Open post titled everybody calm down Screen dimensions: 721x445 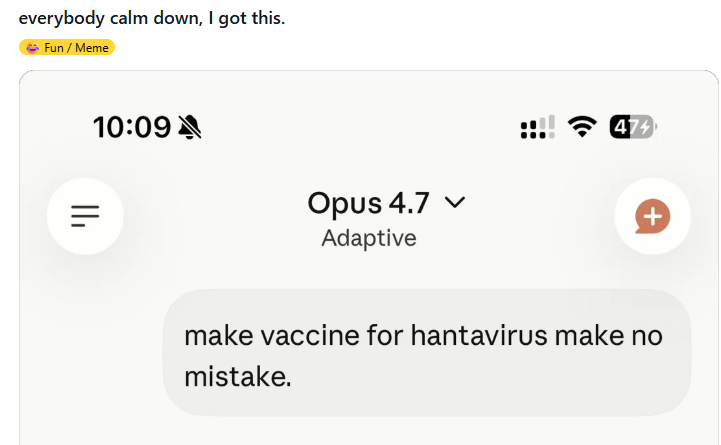click(152, 18)
